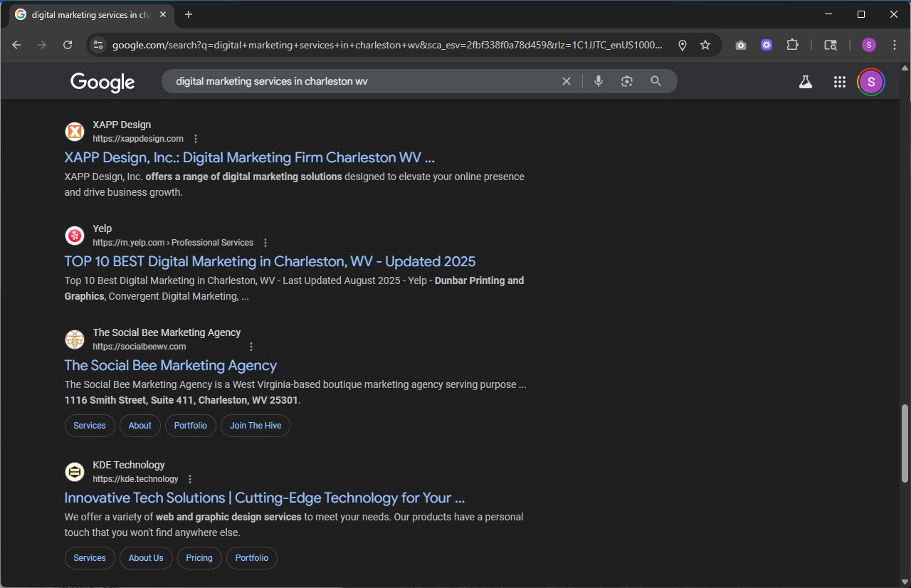Click the vertical page scrollbar thumb
The image size is (911, 588).
[x=905, y=443]
